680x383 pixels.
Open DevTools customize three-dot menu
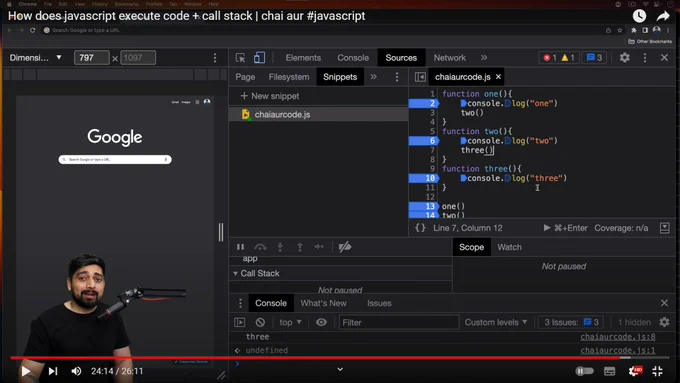pyautogui.click(x=645, y=58)
